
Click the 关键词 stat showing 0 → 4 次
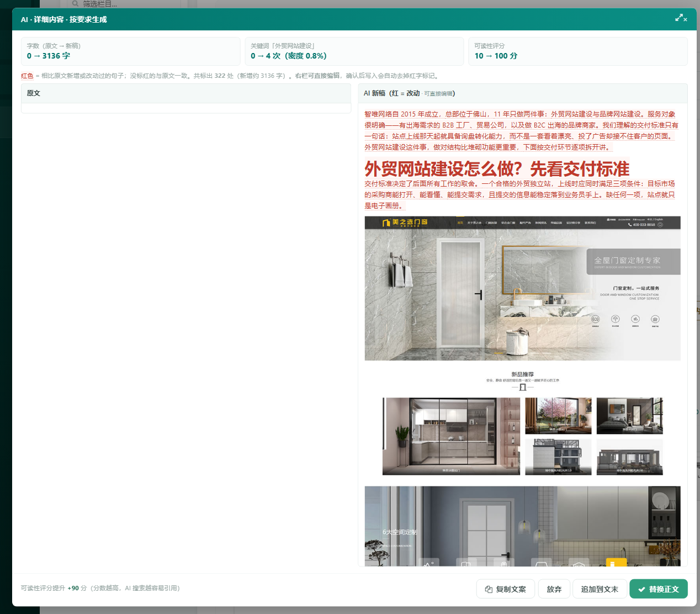coord(354,51)
